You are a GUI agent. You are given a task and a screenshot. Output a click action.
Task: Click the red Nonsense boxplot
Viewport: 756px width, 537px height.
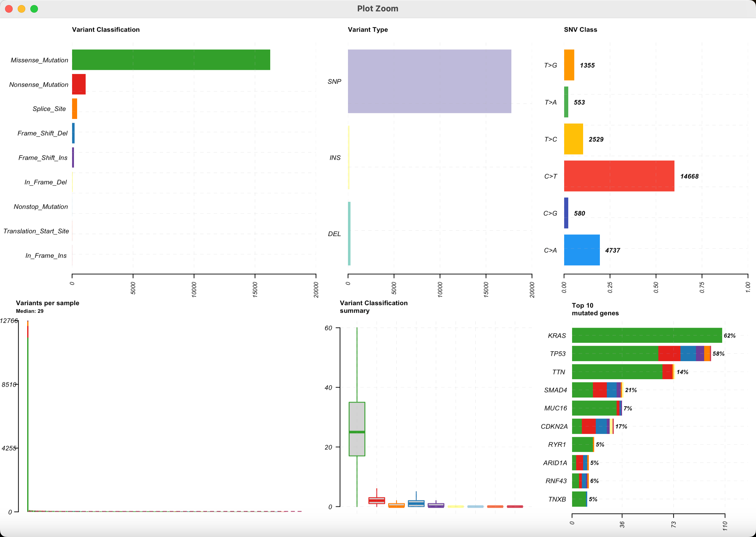point(377,500)
